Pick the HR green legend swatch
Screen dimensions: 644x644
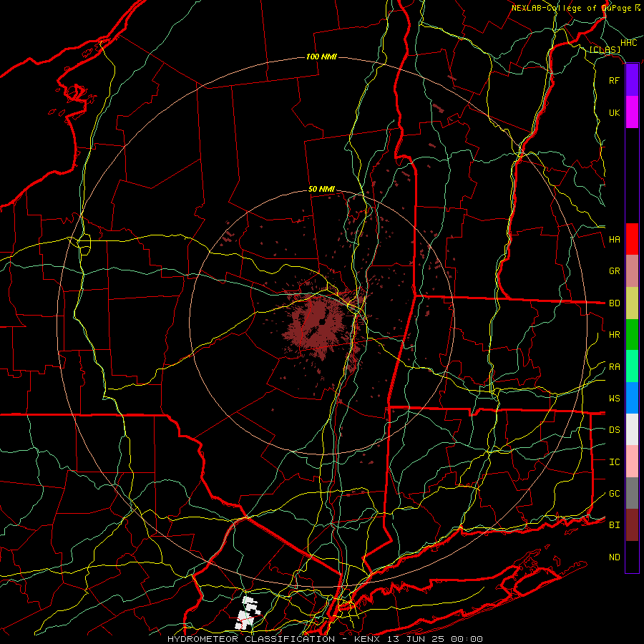tap(632, 335)
